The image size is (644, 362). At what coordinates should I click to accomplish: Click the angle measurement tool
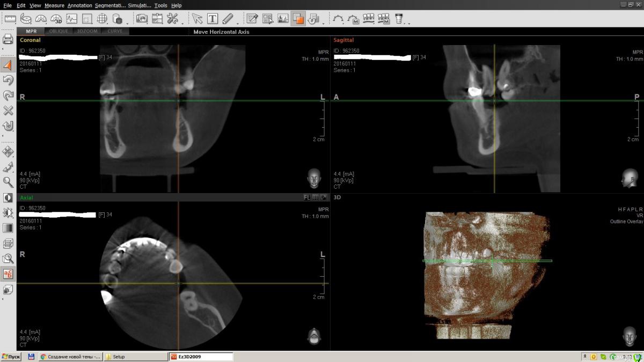[41, 19]
